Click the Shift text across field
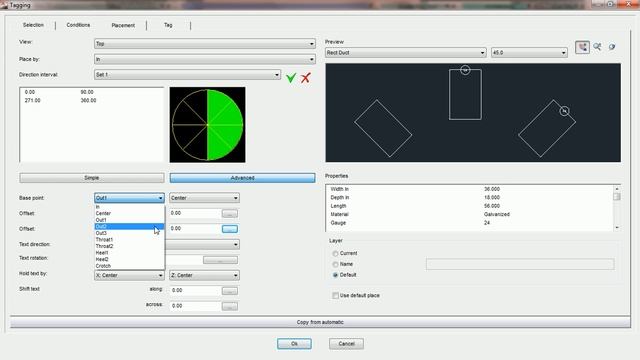 (x=195, y=306)
